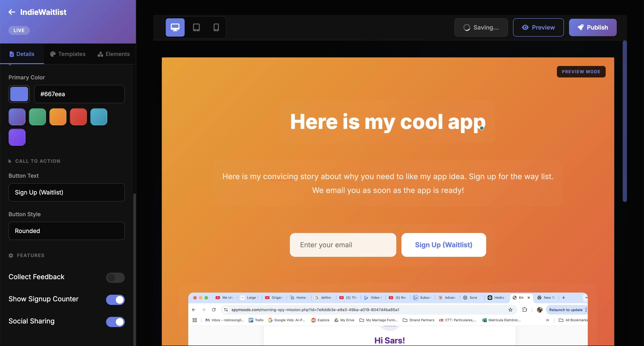
Task: Enable the Collect Feedback toggle
Action: (x=115, y=277)
